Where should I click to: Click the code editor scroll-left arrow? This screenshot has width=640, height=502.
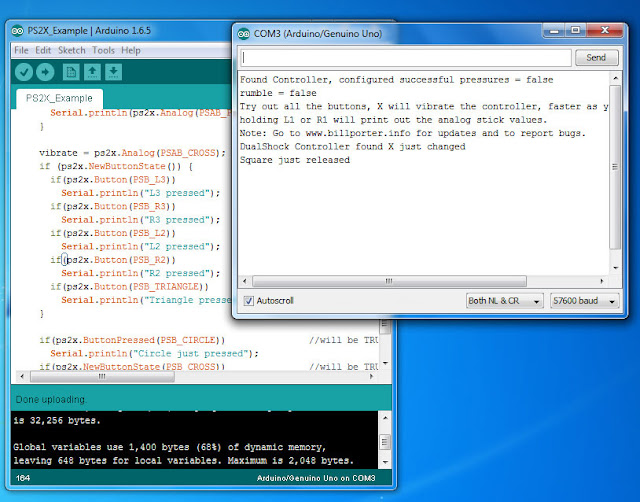tap(22, 376)
